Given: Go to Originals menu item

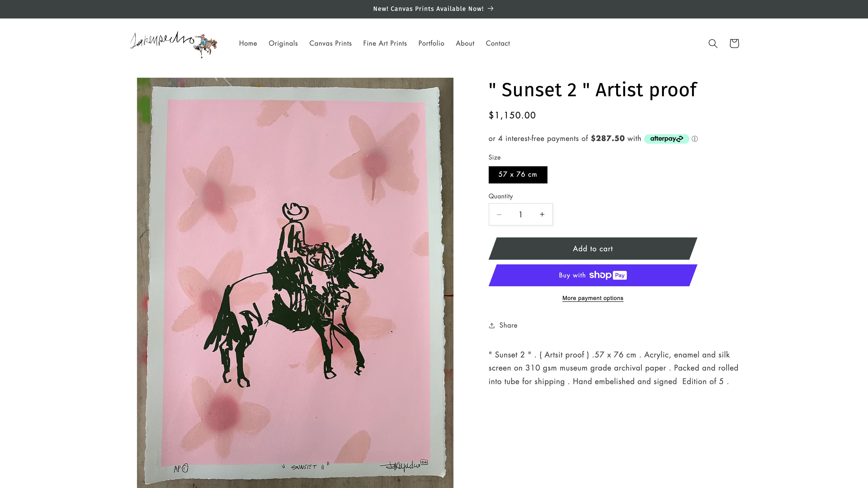Looking at the screenshot, I should [x=283, y=43].
